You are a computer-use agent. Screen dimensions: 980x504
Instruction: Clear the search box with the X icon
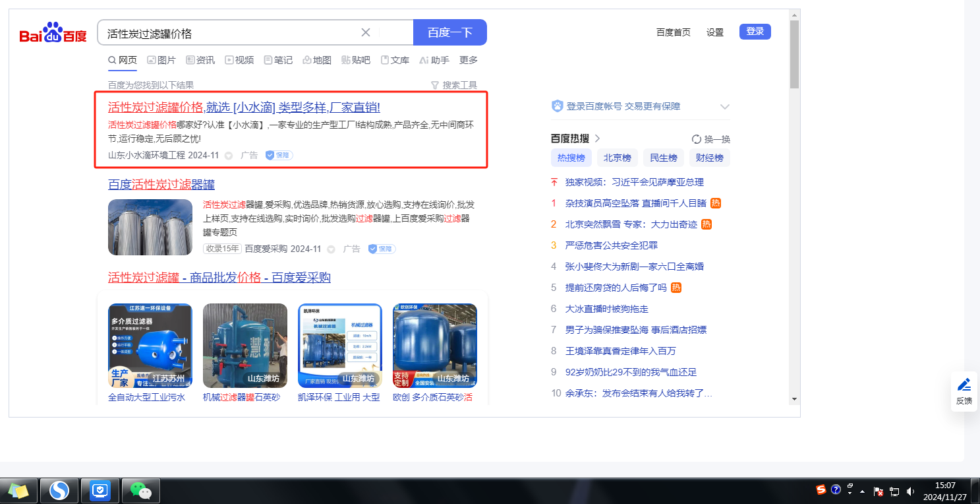coord(366,32)
